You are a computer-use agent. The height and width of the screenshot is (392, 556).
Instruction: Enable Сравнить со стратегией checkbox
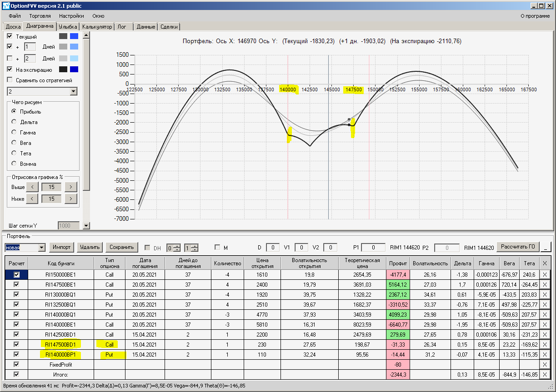tap(10, 80)
